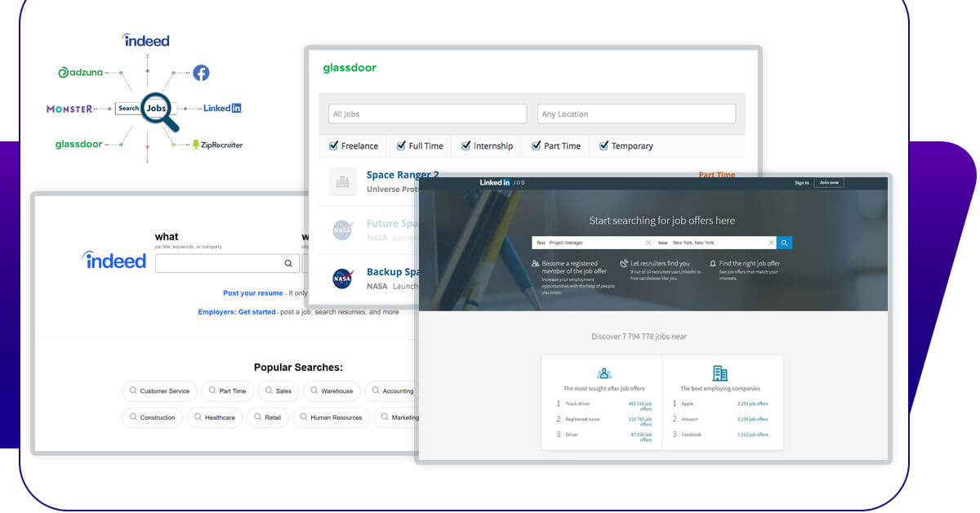Image resolution: width=980 pixels, height=513 pixels.
Task: Select the Part Time popular search chip
Action: [x=227, y=391]
